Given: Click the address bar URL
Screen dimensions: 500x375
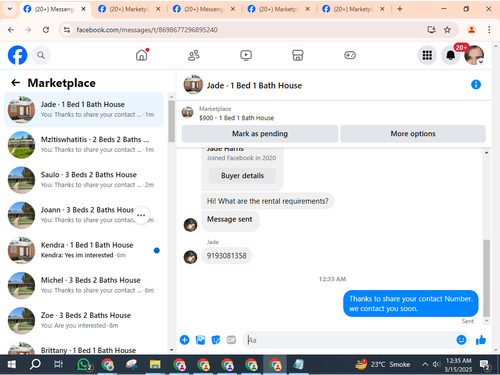Looking at the screenshot, I should (x=147, y=30).
